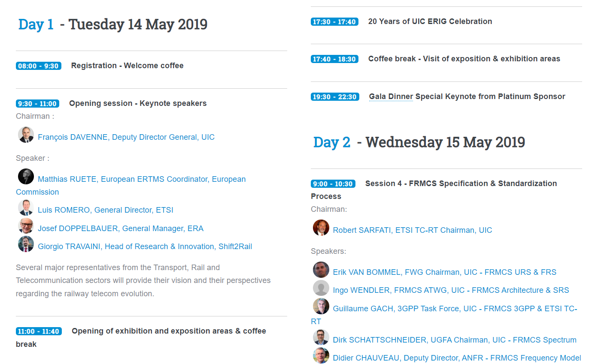
Task: Click Erik VAN BOMMEL's profile picture
Action: 321,270
